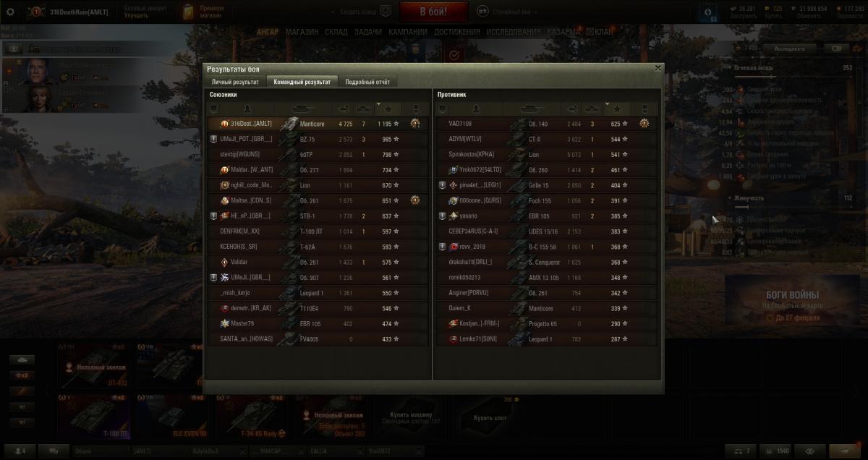The width and height of the screenshot is (868, 460).
Task: Close the Результаты боя window
Action: pyautogui.click(x=658, y=68)
